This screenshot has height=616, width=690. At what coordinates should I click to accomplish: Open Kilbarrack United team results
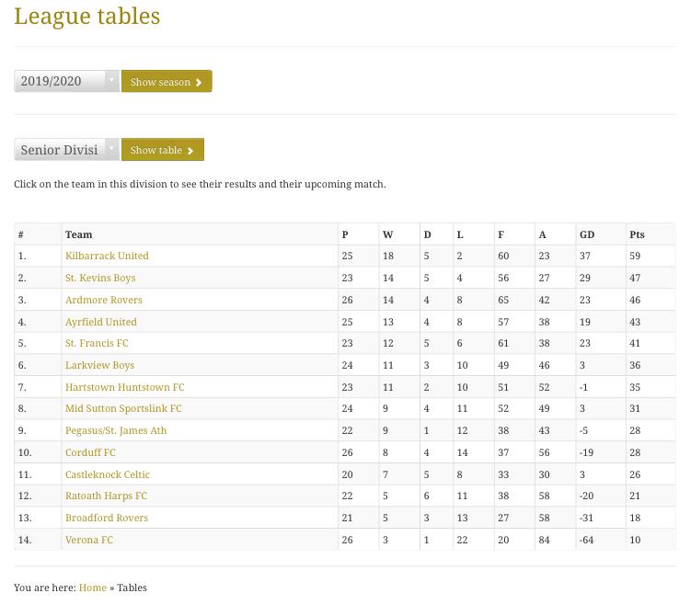(x=107, y=256)
